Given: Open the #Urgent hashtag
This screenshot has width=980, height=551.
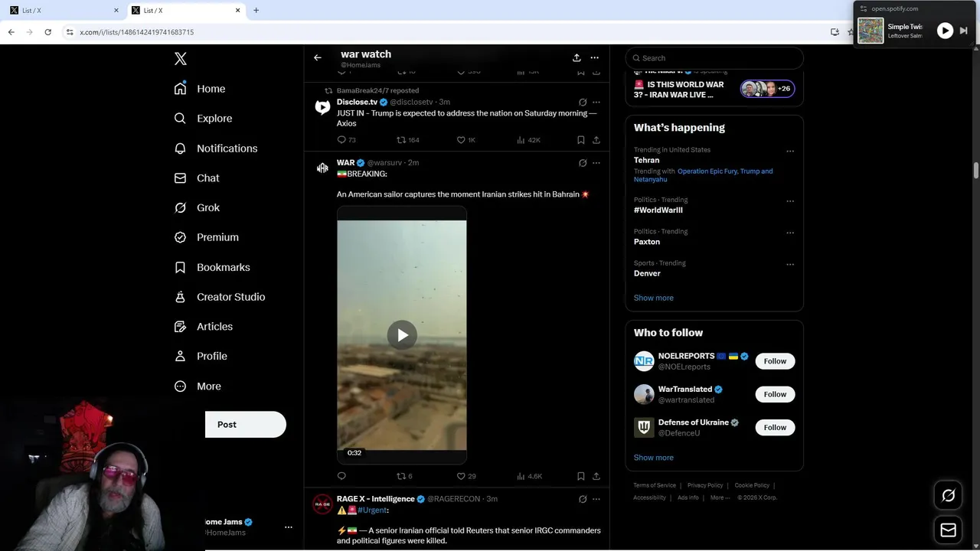Looking at the screenshot, I should coord(372,510).
